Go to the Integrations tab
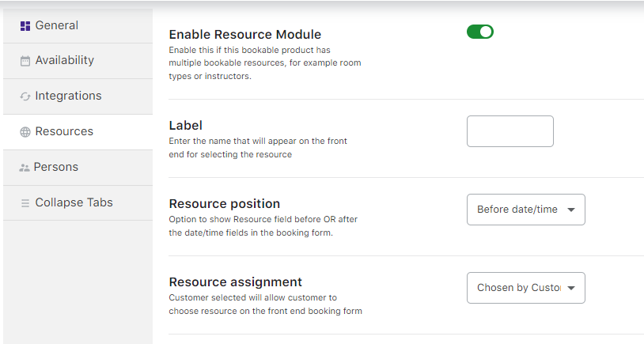644x344 pixels. click(x=78, y=96)
